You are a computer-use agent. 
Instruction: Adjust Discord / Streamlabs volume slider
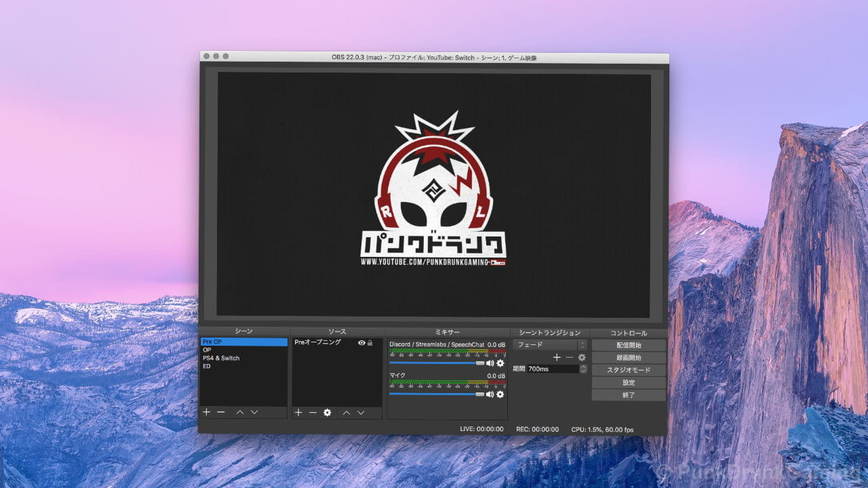tap(437, 363)
